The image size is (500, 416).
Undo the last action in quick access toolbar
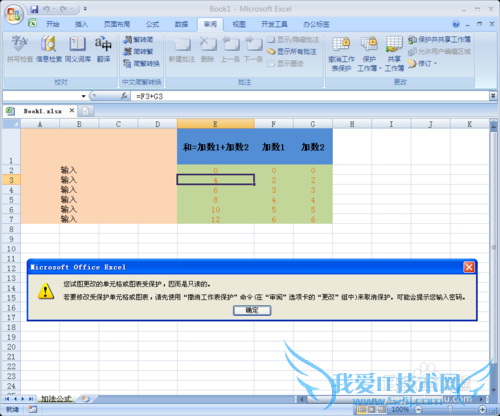(x=46, y=9)
